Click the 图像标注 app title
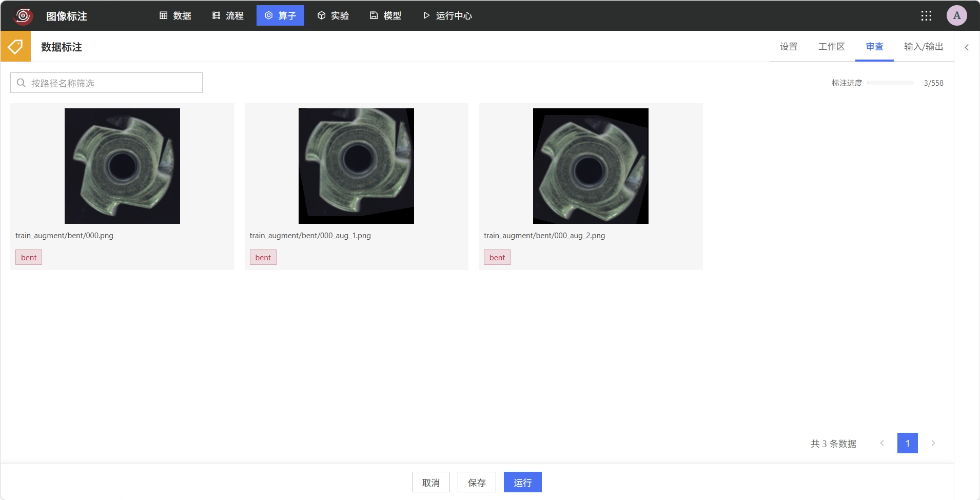 coord(67,16)
